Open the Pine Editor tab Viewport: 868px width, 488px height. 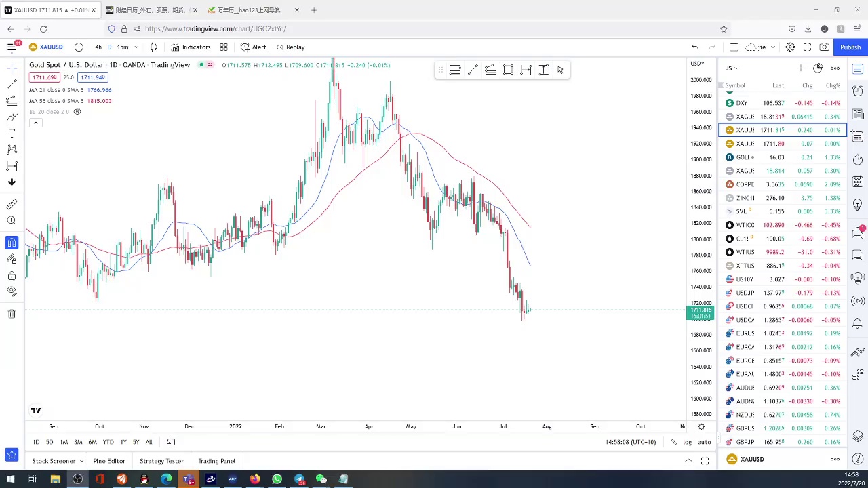click(x=109, y=461)
